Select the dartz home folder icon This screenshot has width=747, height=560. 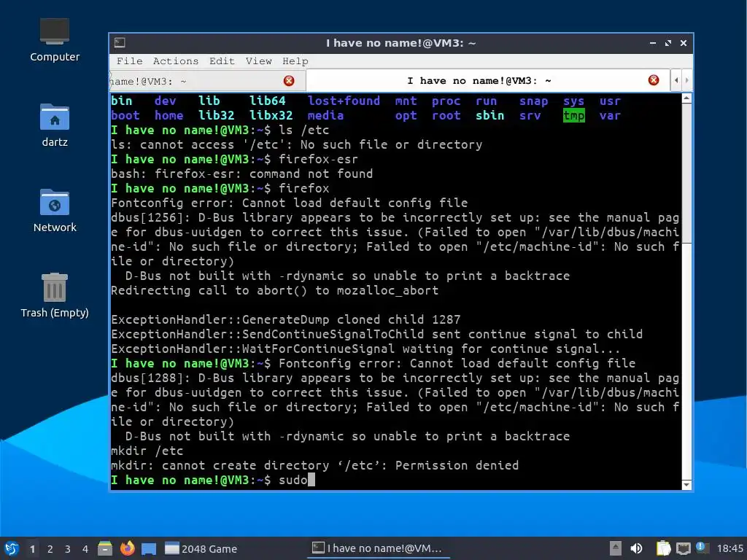[x=54, y=125]
